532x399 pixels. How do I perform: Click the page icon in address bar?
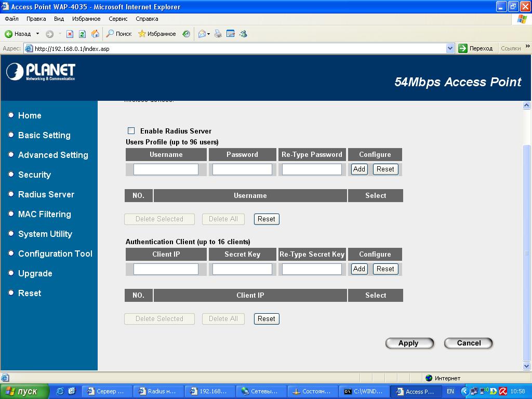click(x=29, y=48)
